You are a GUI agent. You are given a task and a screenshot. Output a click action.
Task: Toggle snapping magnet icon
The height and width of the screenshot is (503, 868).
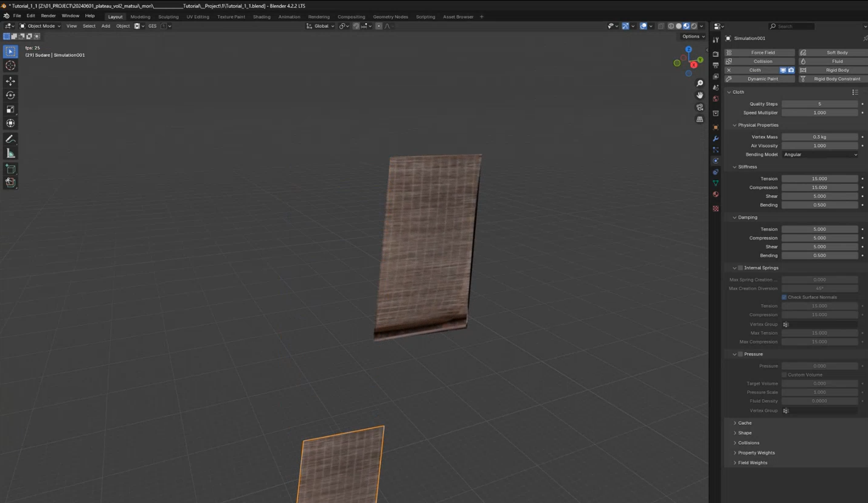tap(356, 26)
